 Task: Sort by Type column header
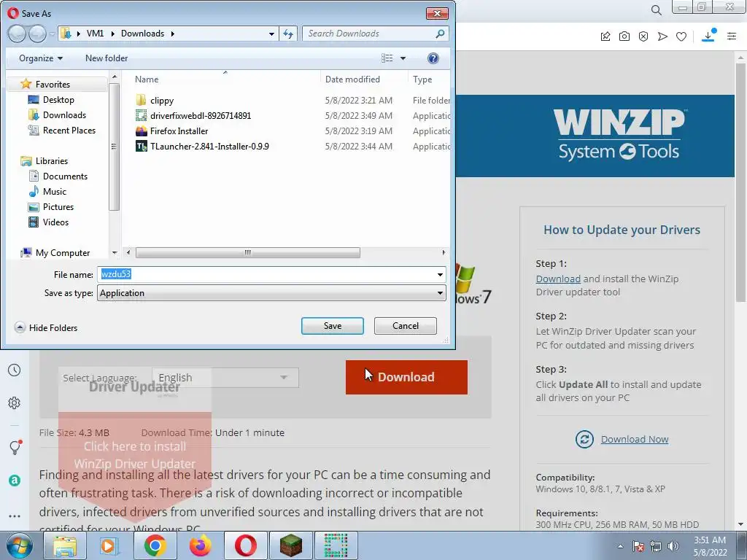(422, 79)
